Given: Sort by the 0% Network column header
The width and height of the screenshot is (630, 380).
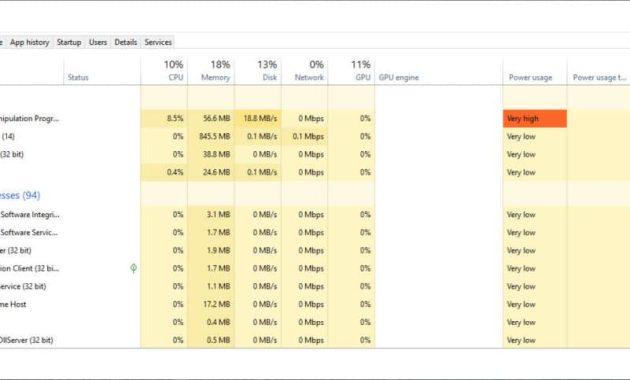Looking at the screenshot, I should [305, 70].
